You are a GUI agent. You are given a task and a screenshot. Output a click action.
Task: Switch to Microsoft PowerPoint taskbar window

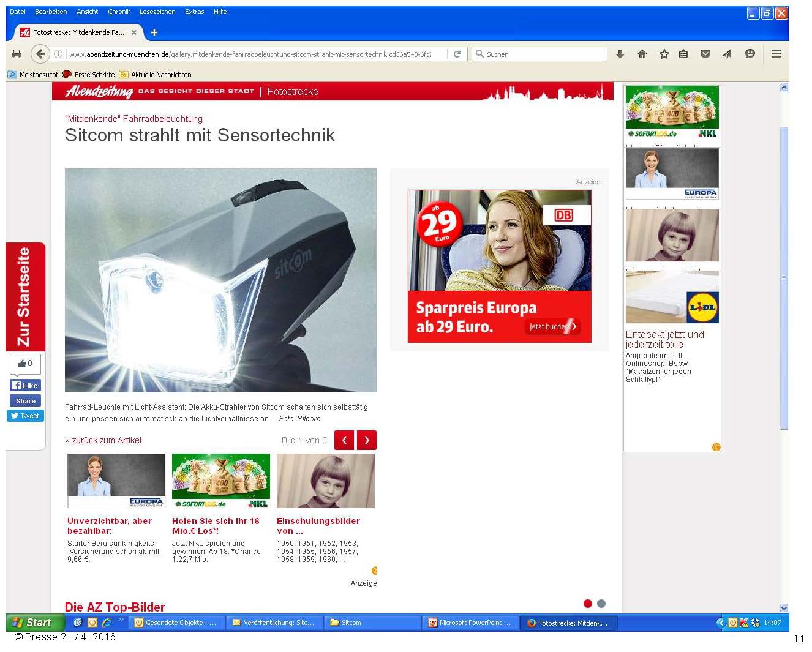(x=470, y=623)
